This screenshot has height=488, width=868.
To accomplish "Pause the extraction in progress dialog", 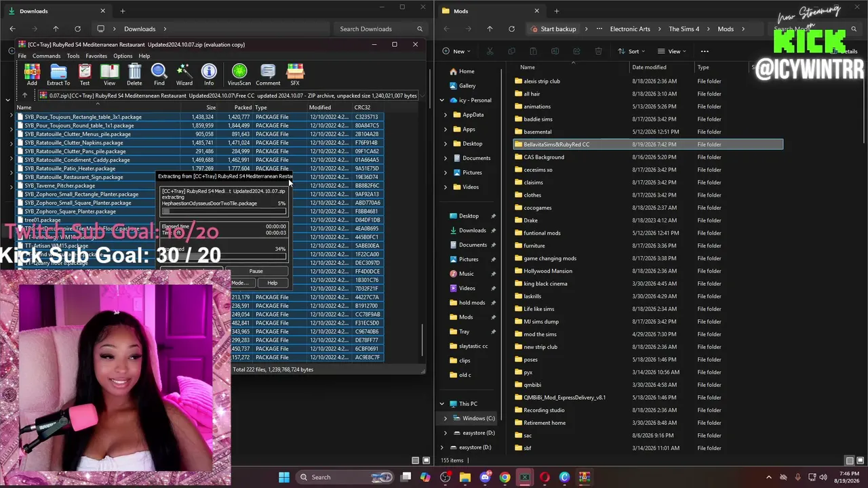I will point(256,271).
